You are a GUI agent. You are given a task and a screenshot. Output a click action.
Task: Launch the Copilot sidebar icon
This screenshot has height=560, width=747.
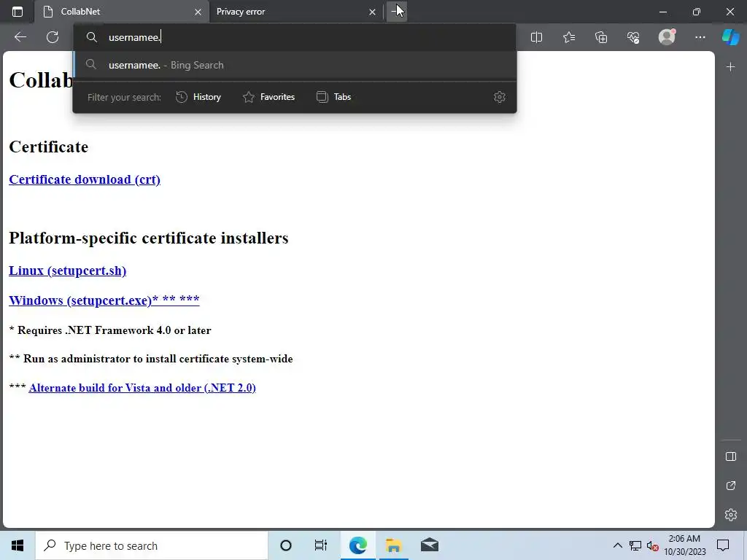(731, 36)
